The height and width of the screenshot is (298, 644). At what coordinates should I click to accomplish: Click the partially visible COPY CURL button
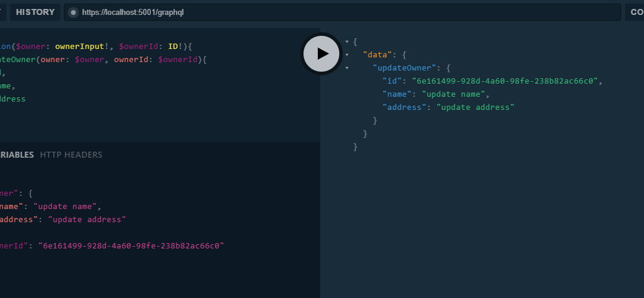tap(634, 13)
